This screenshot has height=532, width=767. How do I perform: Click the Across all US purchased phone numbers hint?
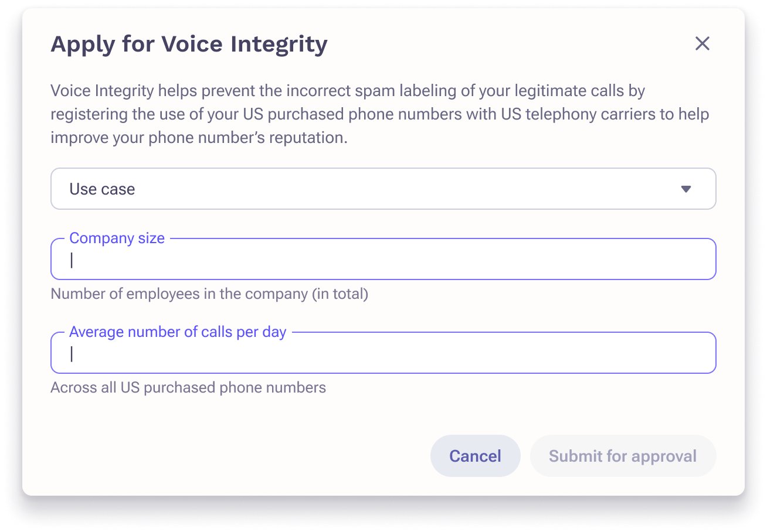[x=188, y=387]
